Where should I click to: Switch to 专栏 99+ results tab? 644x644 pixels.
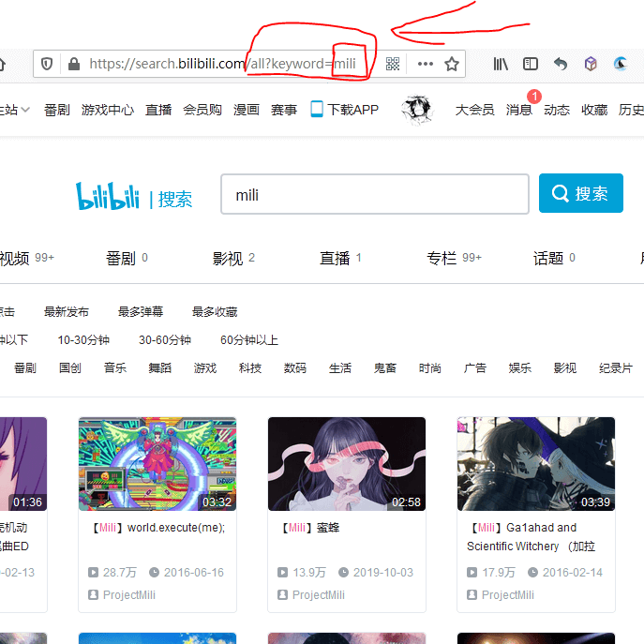click(454, 259)
